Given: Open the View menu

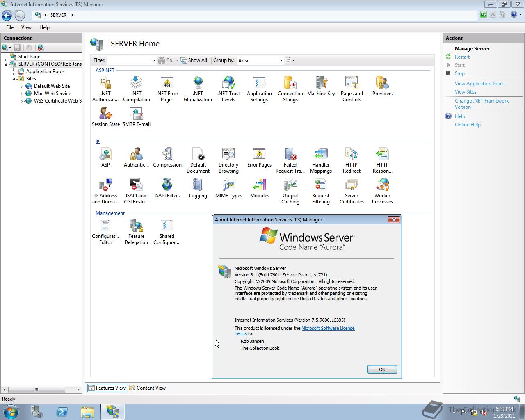Looking at the screenshot, I should (26, 27).
